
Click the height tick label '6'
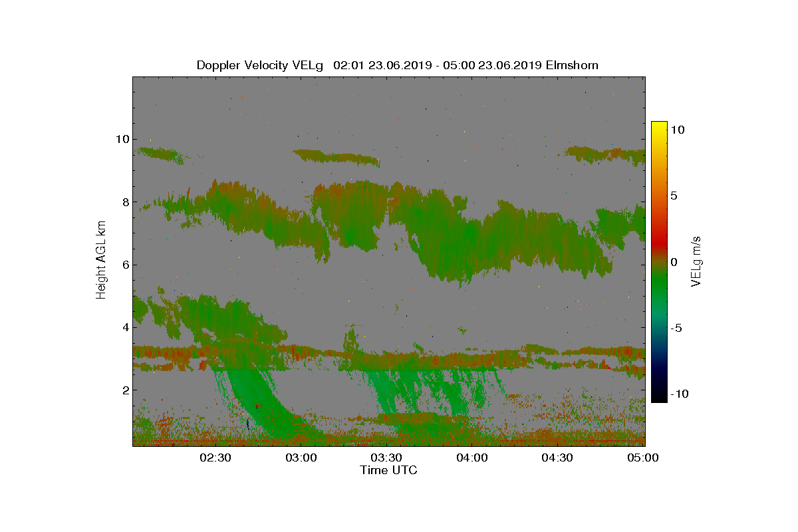125,265
